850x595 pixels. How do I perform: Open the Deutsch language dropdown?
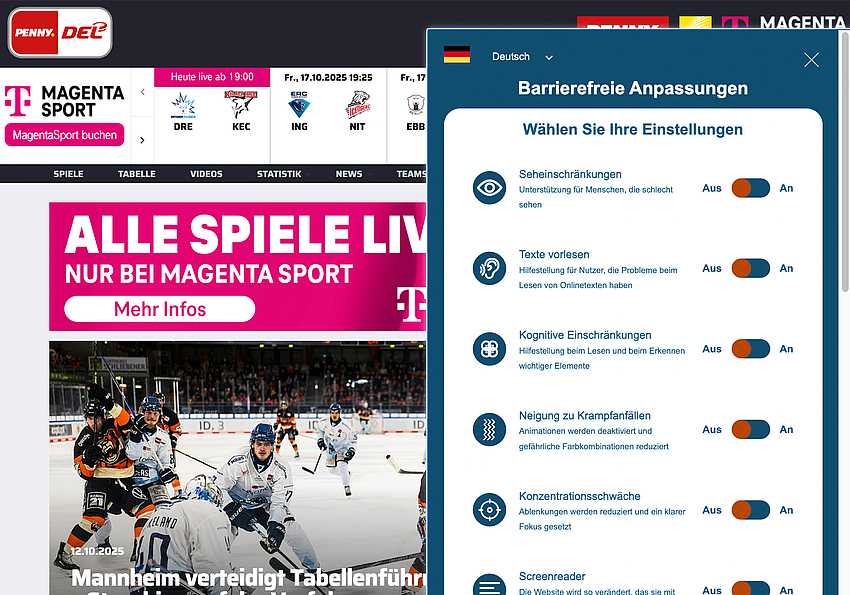coord(522,57)
